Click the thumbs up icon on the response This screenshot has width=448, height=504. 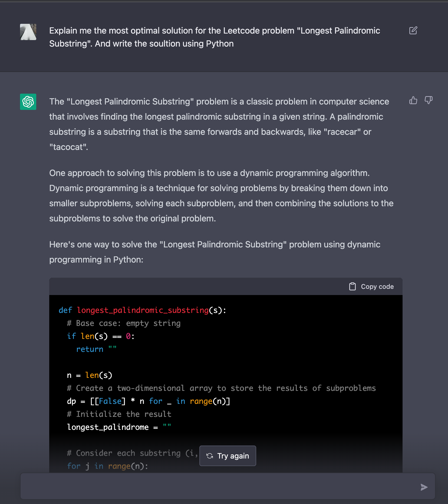pos(413,100)
